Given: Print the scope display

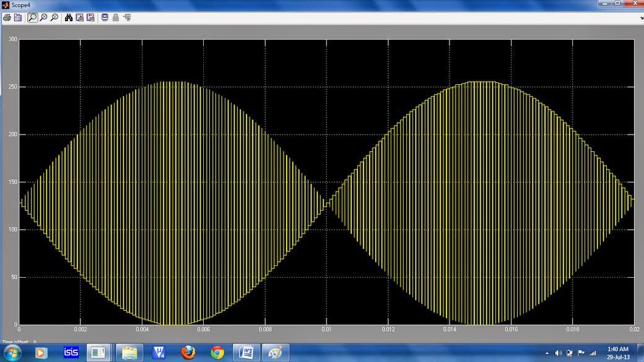Looking at the screenshot, I should click(x=6, y=17).
